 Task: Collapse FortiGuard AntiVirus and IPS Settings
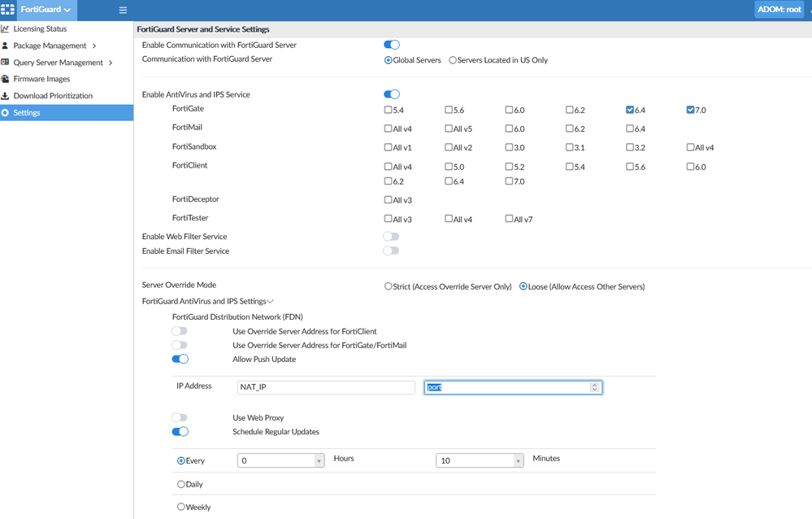[x=271, y=302]
